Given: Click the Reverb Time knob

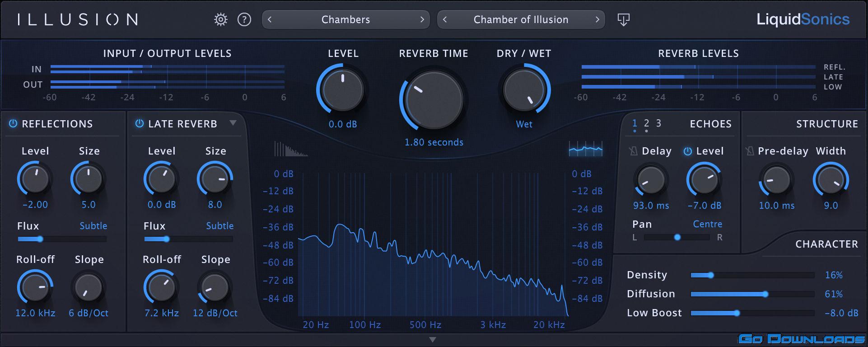Looking at the screenshot, I should coord(434,100).
